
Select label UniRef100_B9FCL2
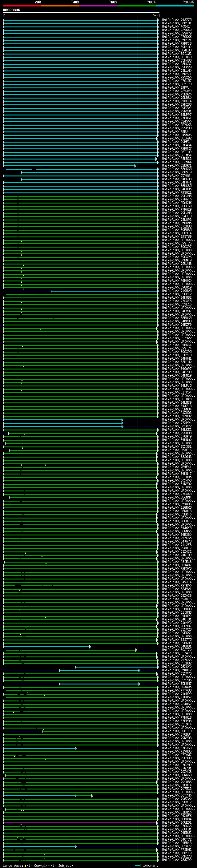tap(177, 294)
